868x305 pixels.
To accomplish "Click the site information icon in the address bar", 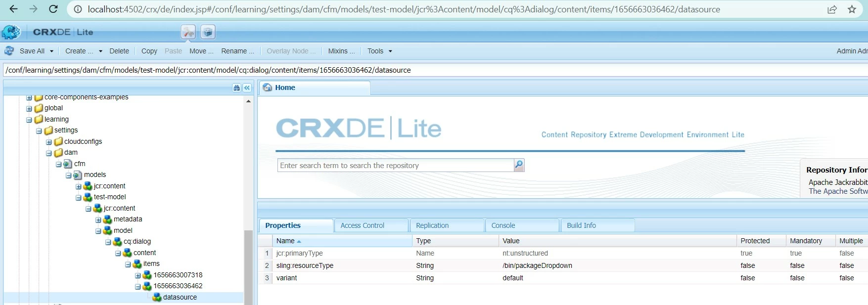I will click(x=78, y=9).
